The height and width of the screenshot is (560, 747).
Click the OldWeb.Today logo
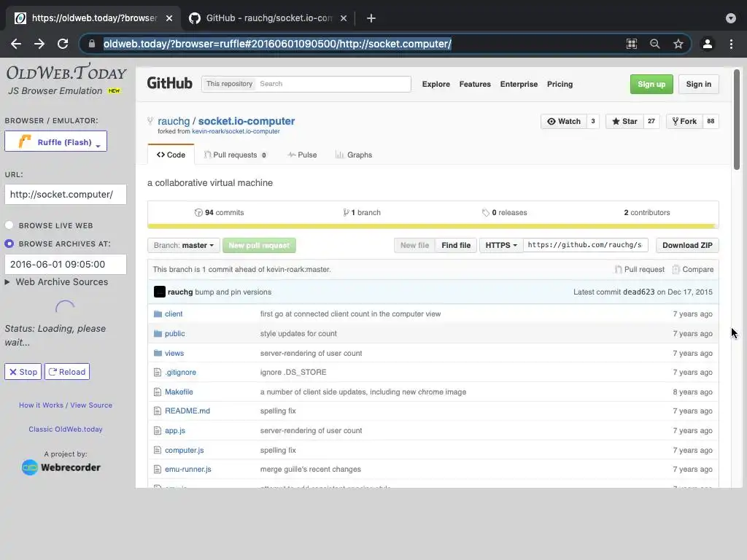(66, 73)
